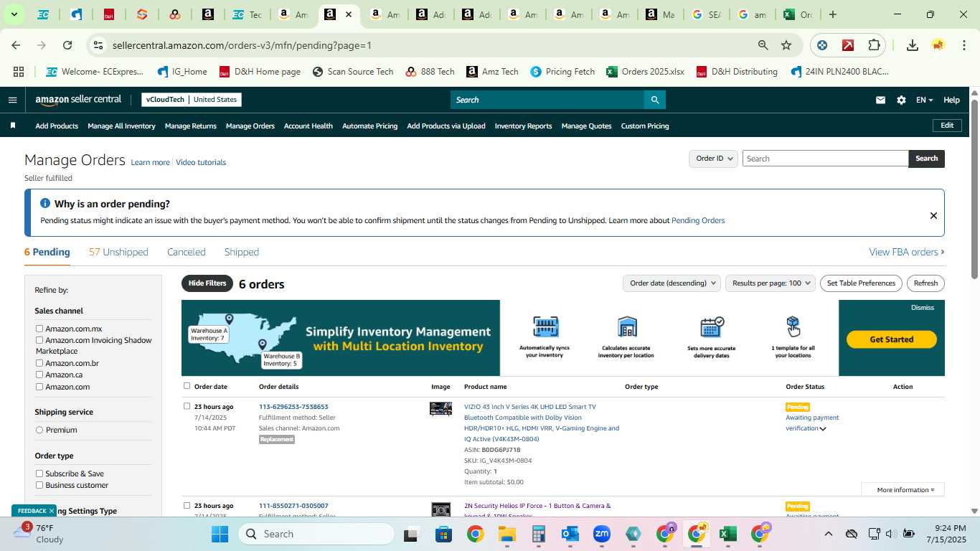The height and width of the screenshot is (551, 980).
Task: Open Account Health menu item
Action: 308,126
